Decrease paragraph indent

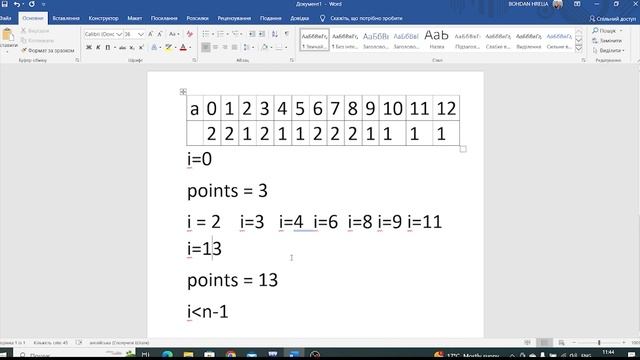[252, 34]
